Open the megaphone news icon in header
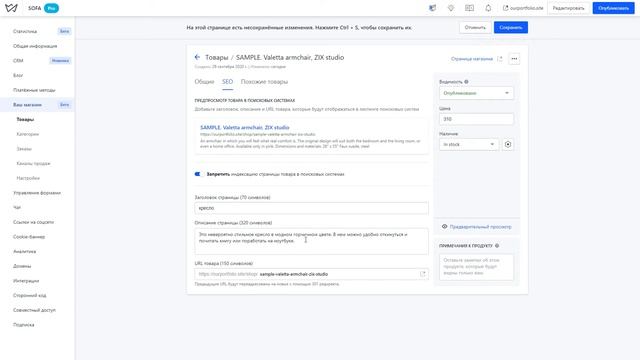Image resolution: width=640 pixels, height=360 pixels. [432, 8]
